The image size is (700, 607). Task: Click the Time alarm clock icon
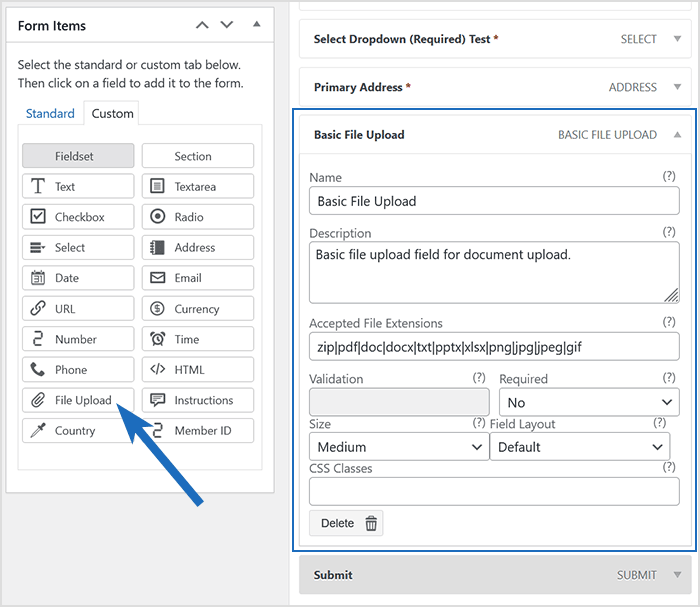157,339
